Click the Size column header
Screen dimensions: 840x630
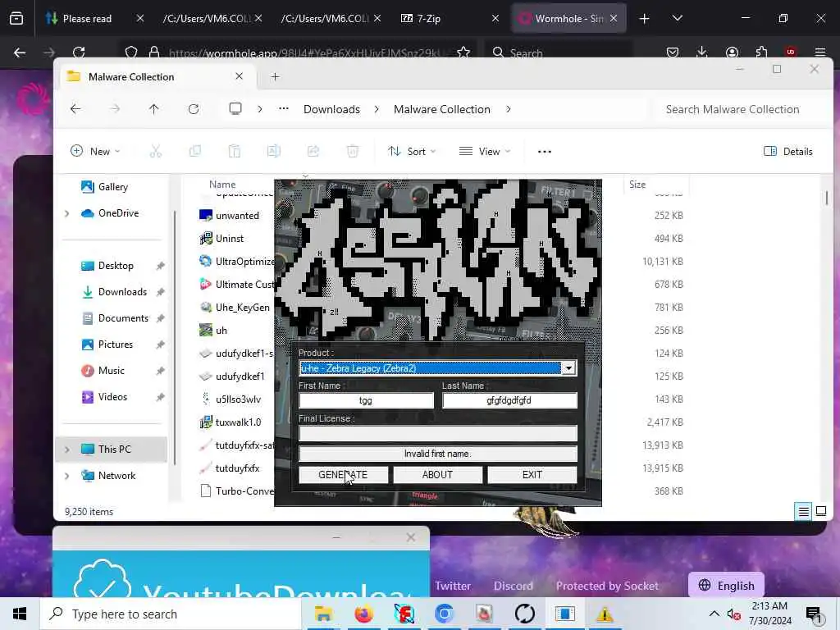(637, 185)
